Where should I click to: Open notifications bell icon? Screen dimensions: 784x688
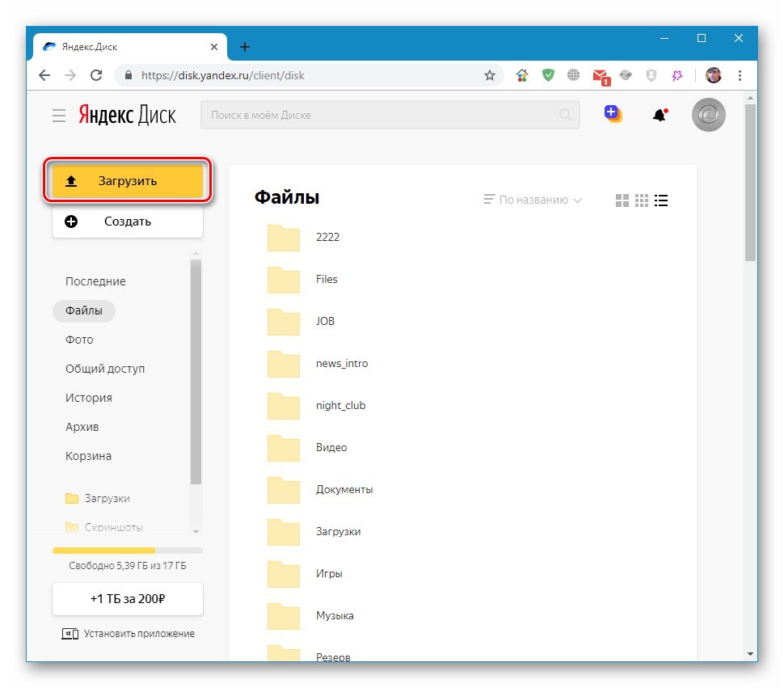pyautogui.click(x=660, y=115)
